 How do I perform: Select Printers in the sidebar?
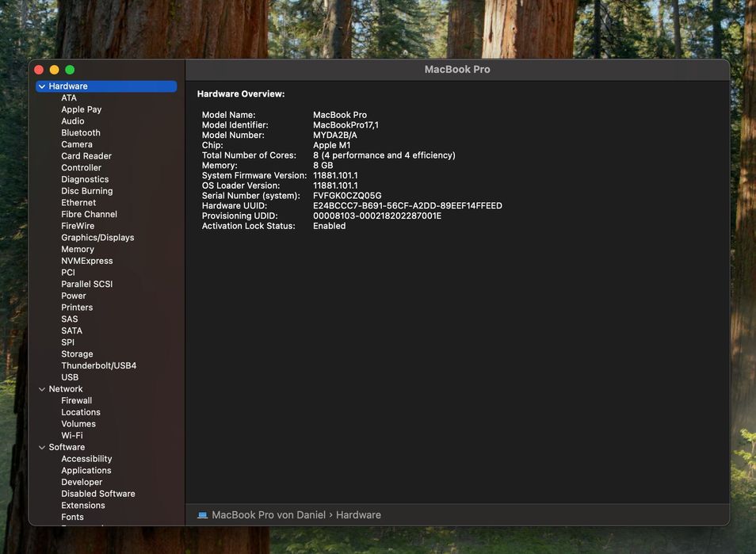point(77,308)
